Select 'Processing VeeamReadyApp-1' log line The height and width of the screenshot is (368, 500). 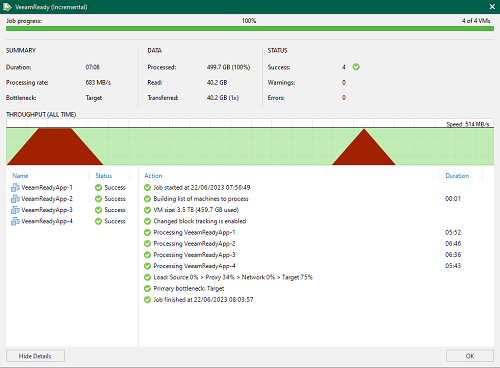pos(194,233)
